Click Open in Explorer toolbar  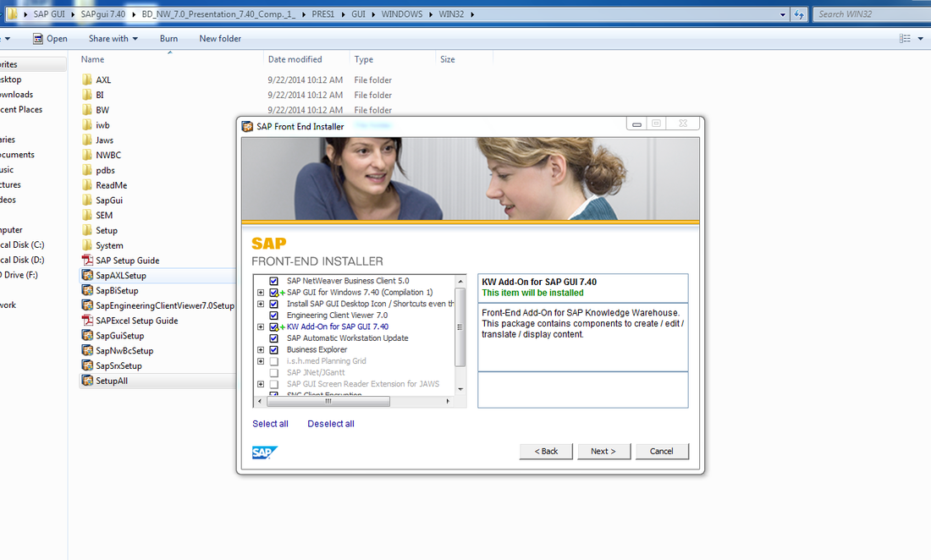(51, 39)
